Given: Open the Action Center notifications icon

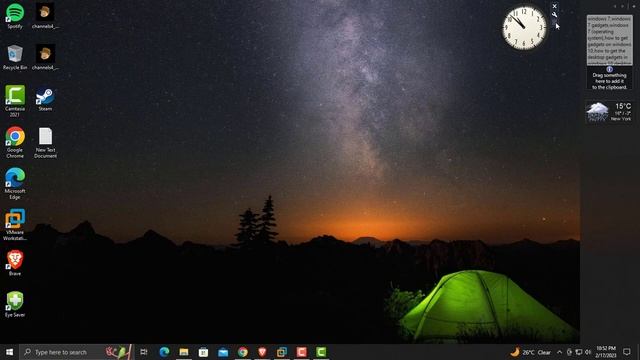Looking at the screenshot, I should point(627,352).
